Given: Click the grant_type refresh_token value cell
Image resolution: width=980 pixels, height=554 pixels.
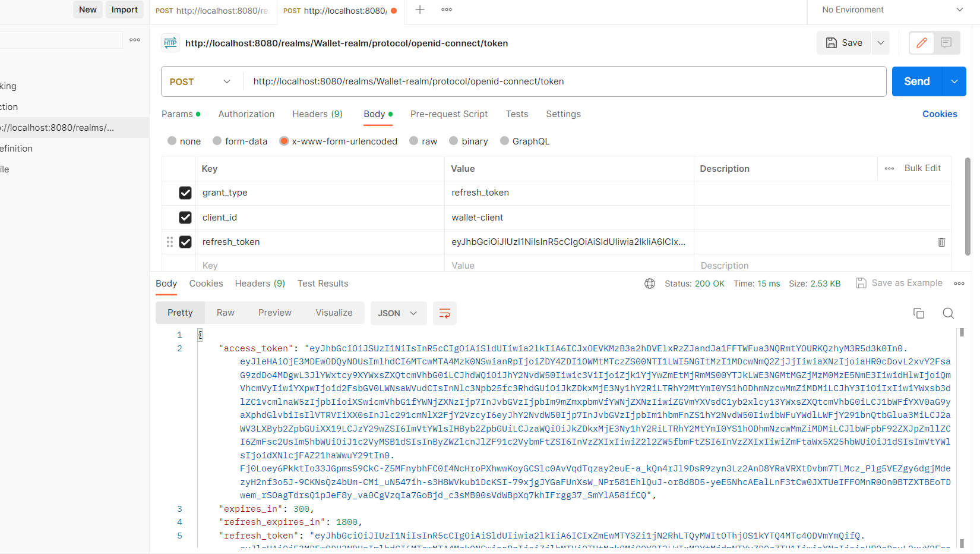Looking at the screenshot, I should tap(569, 193).
